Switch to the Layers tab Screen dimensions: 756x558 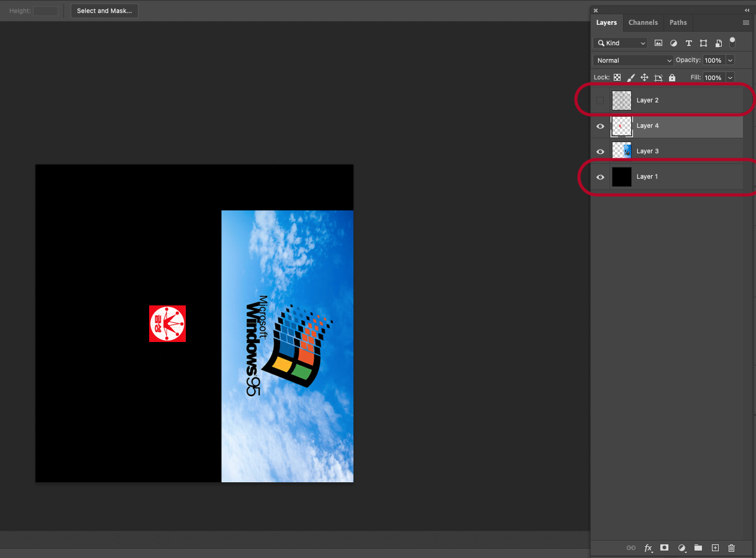(606, 22)
